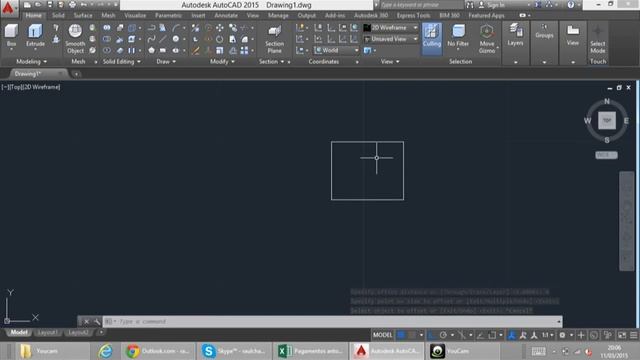Open Internet Explorer from taskbar
The image size is (640, 360).
[105, 351]
